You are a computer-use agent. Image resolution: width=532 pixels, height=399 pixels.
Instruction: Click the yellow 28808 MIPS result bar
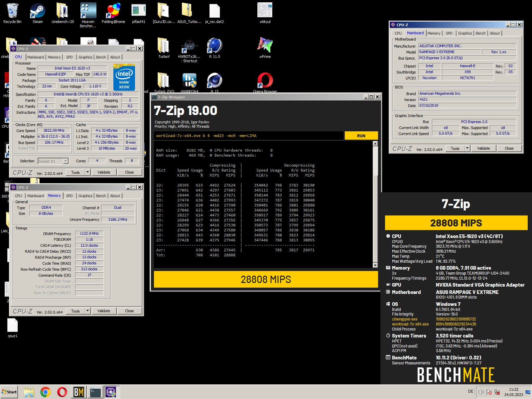coord(266,279)
